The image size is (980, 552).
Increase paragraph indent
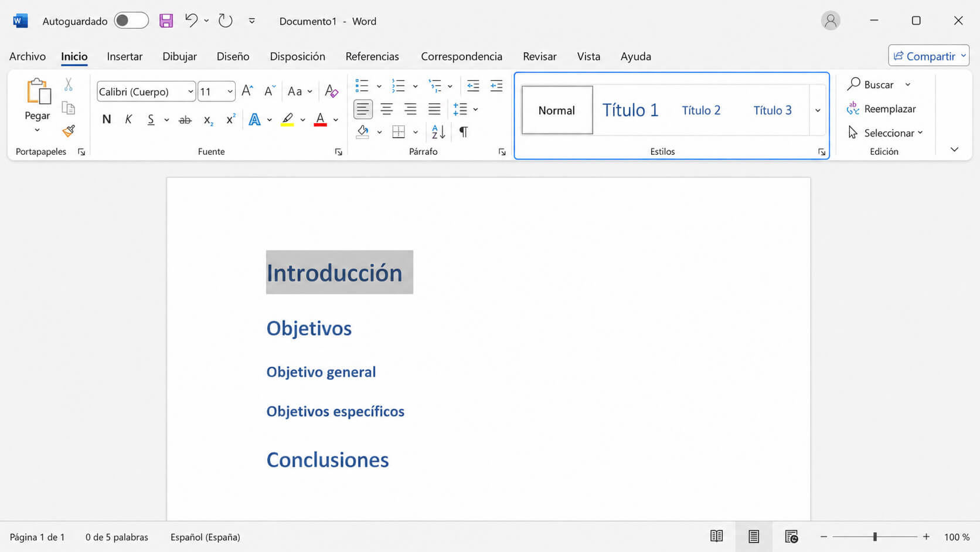pos(496,86)
